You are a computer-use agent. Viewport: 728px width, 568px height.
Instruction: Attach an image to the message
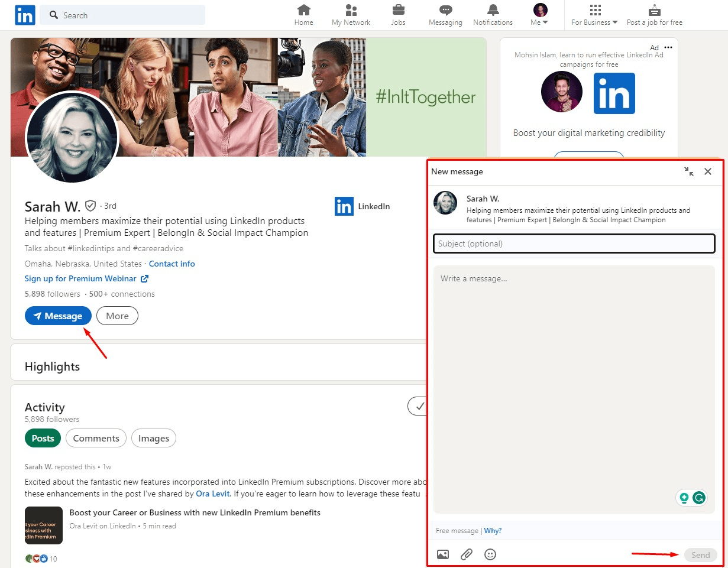point(442,554)
